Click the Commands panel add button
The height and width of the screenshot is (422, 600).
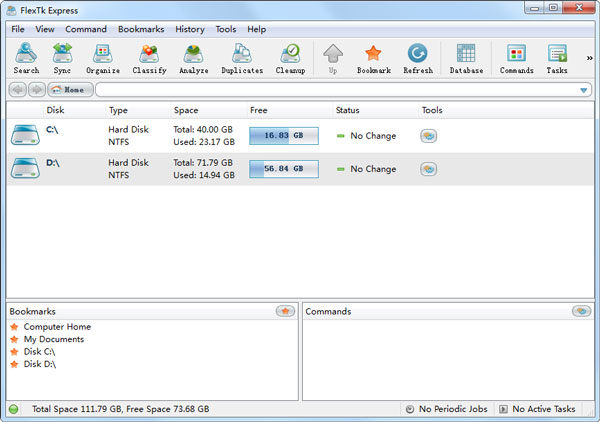pos(581,311)
